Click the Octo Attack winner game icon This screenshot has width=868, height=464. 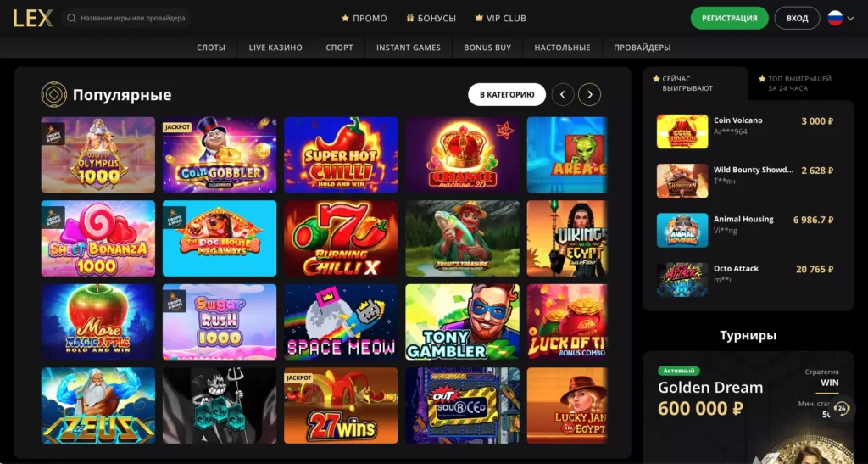pyautogui.click(x=682, y=280)
